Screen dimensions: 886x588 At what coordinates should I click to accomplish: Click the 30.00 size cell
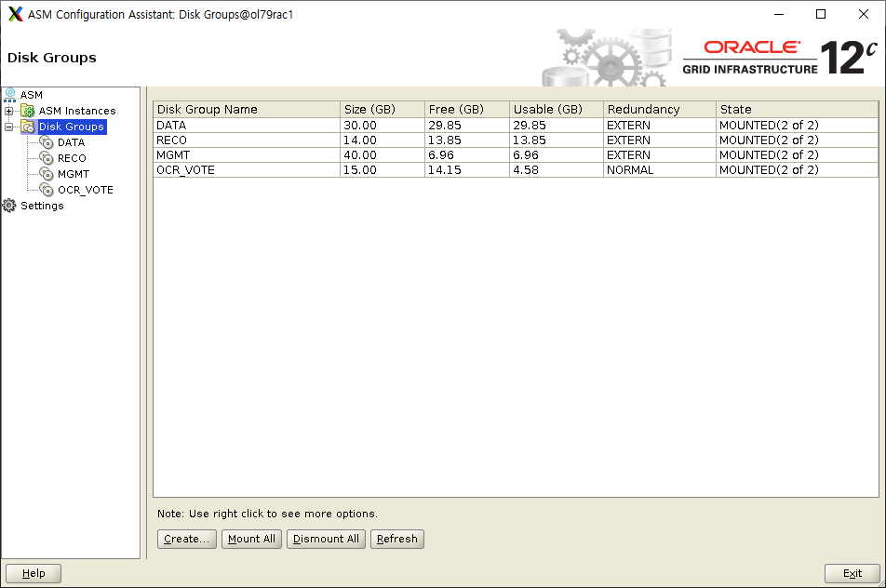point(382,125)
